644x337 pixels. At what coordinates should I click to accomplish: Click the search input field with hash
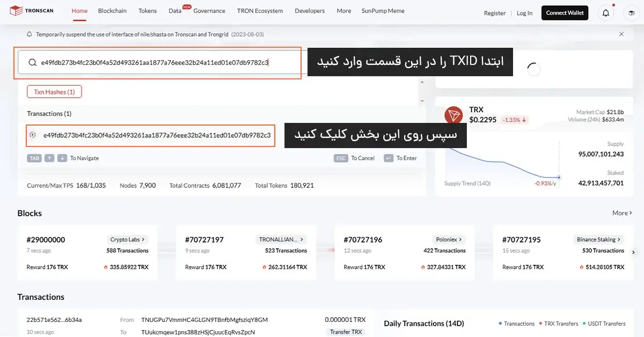coord(159,62)
